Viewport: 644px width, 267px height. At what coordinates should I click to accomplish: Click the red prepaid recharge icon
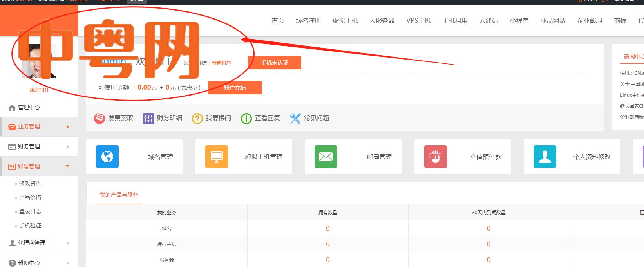tap(435, 157)
